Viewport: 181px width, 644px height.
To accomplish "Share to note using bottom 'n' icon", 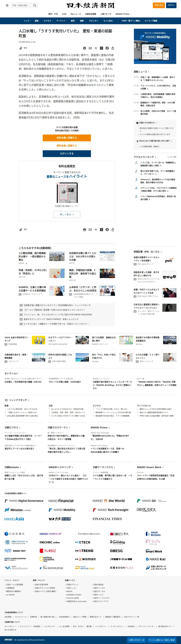I will click(x=96, y=229).
